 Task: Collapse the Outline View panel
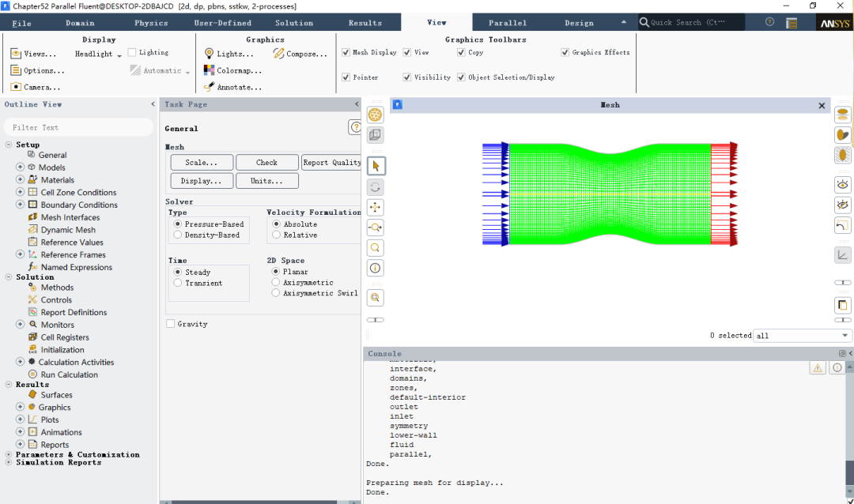[153, 104]
